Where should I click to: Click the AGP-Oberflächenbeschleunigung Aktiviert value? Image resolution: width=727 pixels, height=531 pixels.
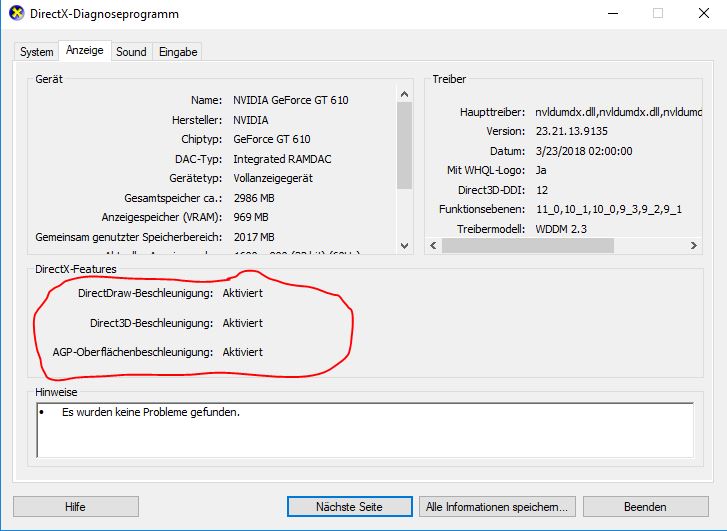click(x=242, y=352)
